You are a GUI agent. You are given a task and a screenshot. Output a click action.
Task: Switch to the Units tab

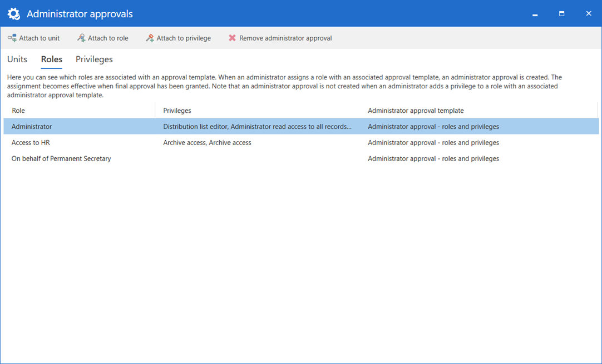tap(17, 59)
